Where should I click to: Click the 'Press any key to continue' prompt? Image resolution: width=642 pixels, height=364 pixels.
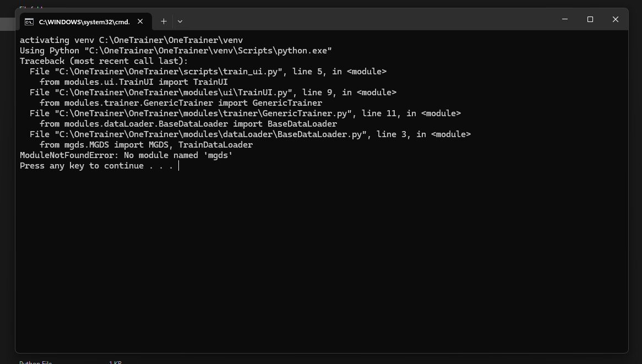[96, 166]
